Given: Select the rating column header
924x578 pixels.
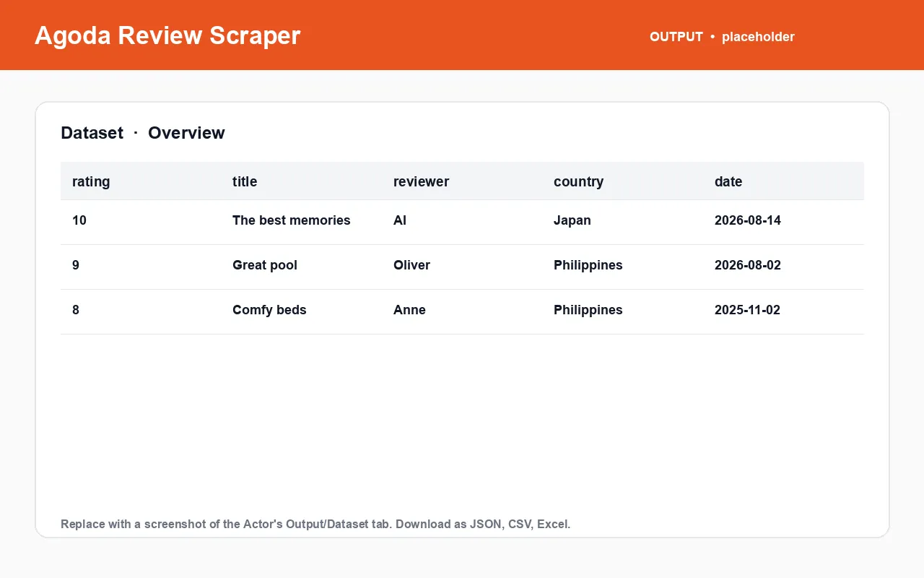Looking at the screenshot, I should (x=91, y=181).
